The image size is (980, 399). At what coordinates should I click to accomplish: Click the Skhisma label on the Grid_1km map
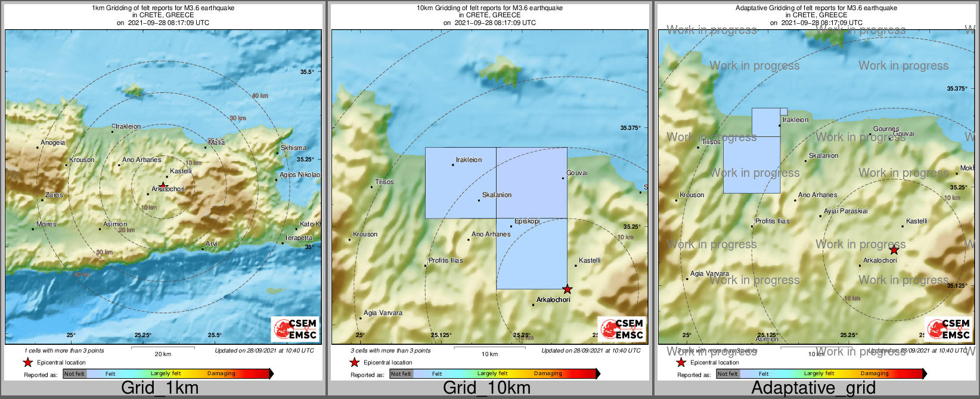pos(293,148)
